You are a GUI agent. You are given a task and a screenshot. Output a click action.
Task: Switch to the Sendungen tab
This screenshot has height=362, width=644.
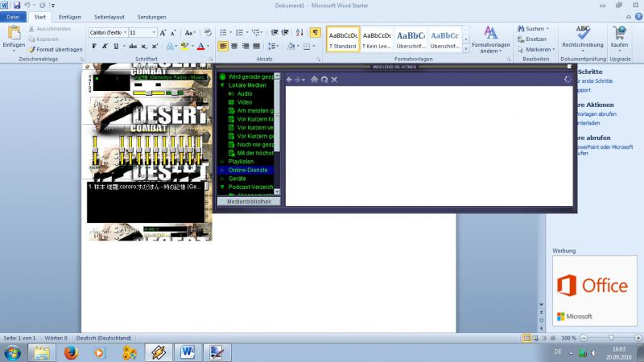pos(151,17)
